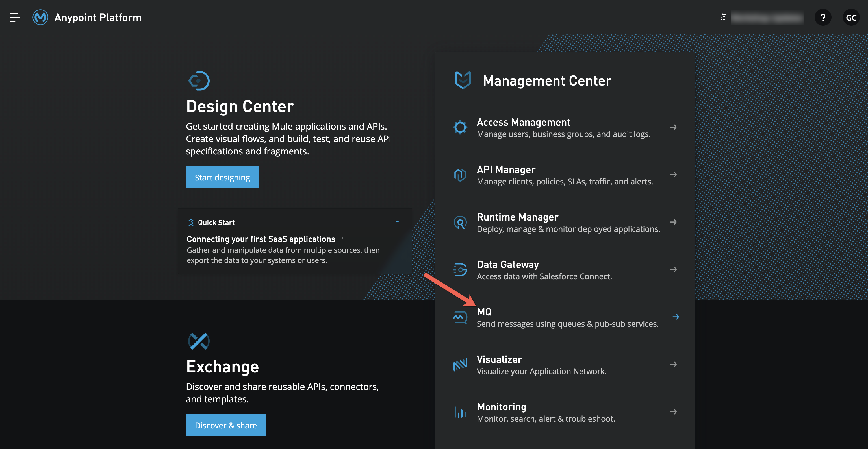Click 'Deploy, manage & monitor deployed applications.' text
The width and height of the screenshot is (868, 449).
coord(568,229)
